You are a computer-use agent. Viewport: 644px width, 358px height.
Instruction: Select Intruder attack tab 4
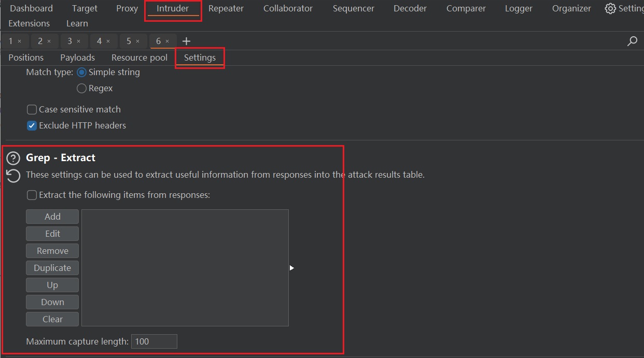pyautogui.click(x=99, y=41)
